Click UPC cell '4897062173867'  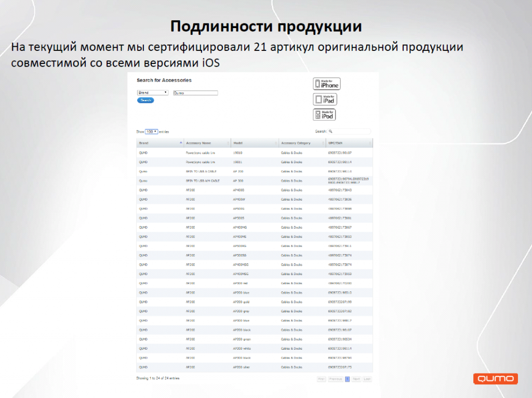point(340,228)
